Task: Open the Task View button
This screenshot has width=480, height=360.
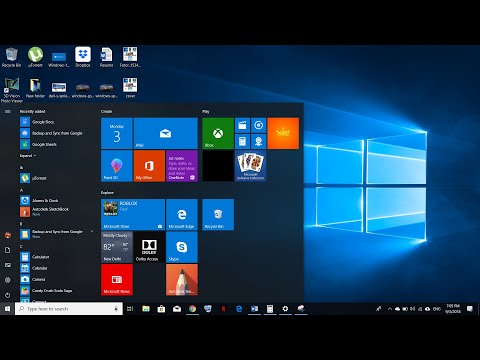Action: coord(130,309)
